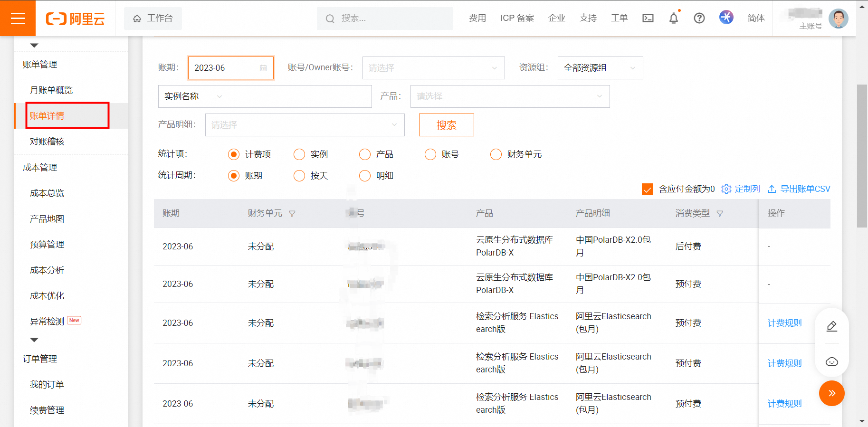Image resolution: width=868 pixels, height=427 pixels.
Task: Click the calendar icon in billing period field
Action: tap(263, 68)
